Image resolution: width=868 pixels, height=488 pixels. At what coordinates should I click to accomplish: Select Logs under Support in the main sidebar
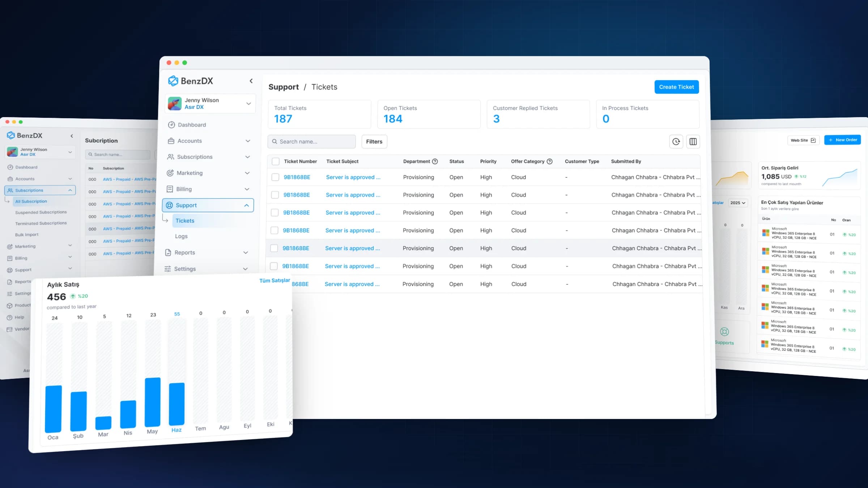181,236
